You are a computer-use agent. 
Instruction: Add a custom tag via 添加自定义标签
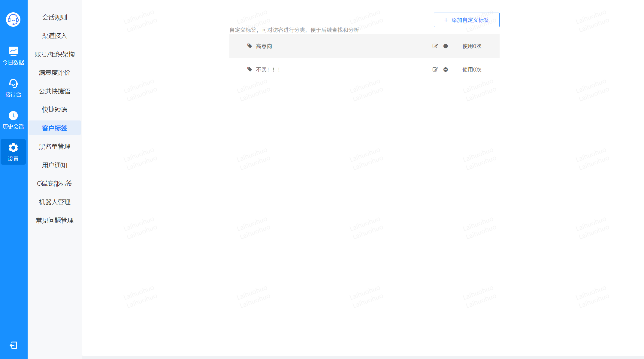pyautogui.click(x=467, y=20)
